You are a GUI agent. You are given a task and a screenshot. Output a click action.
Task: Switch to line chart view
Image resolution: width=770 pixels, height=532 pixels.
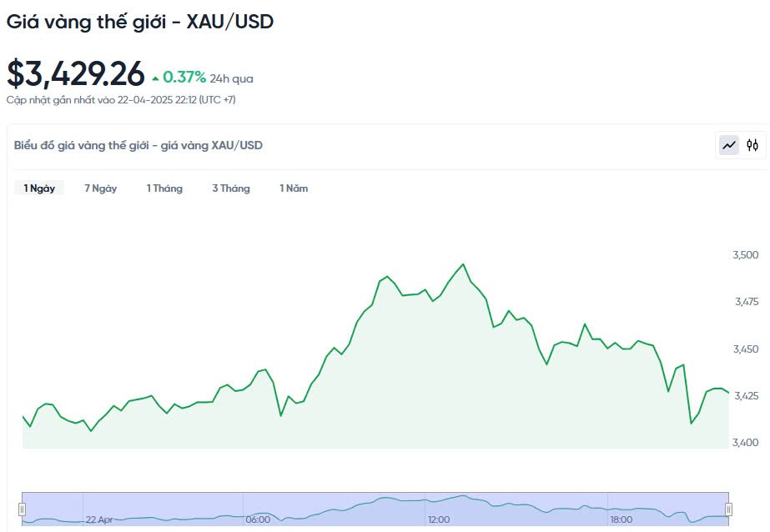tap(729, 145)
